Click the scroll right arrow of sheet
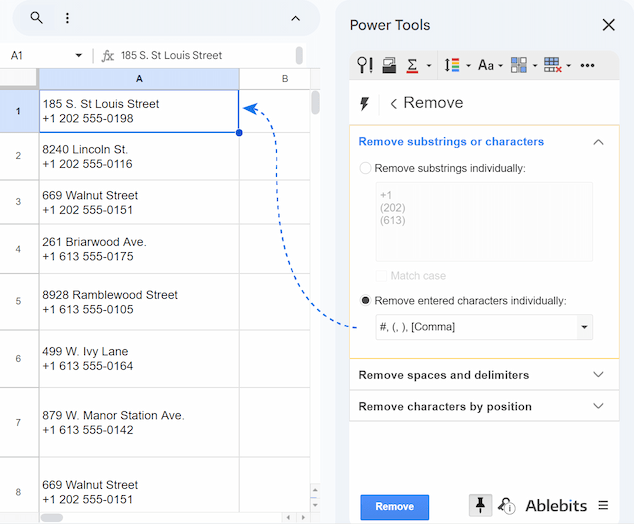Viewport: 634px width, 524px height. click(303, 518)
